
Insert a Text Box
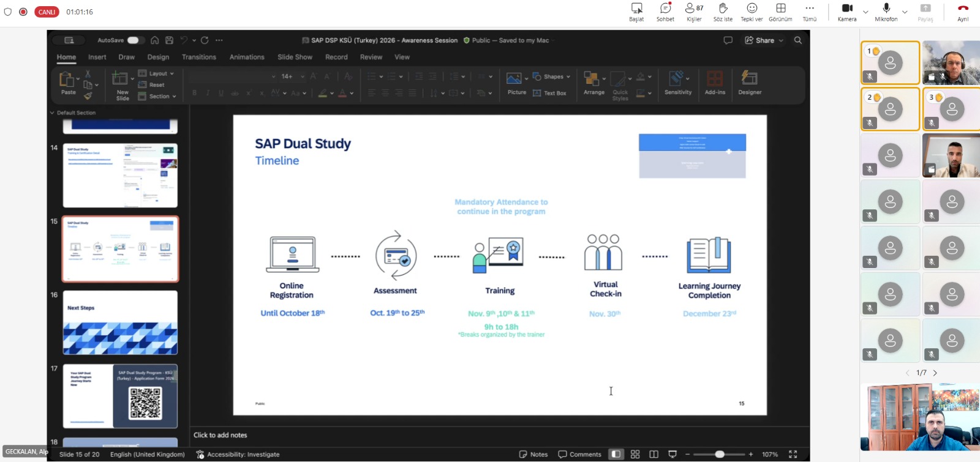[549, 93]
